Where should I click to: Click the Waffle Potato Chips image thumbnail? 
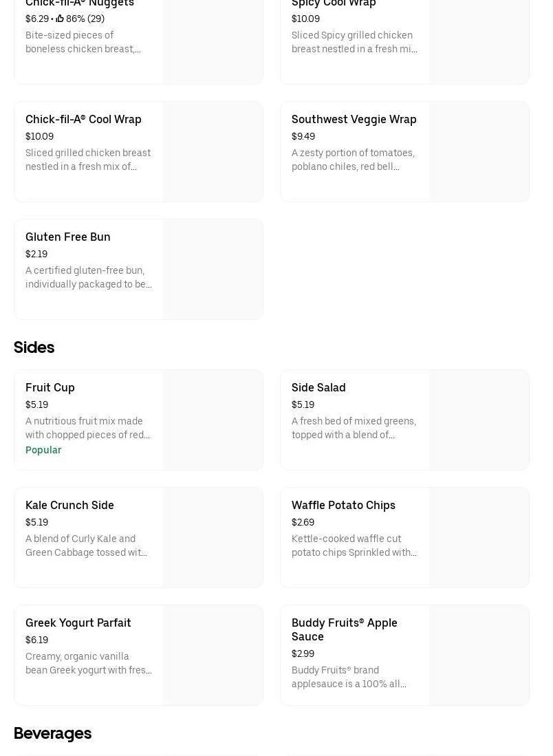click(479, 538)
